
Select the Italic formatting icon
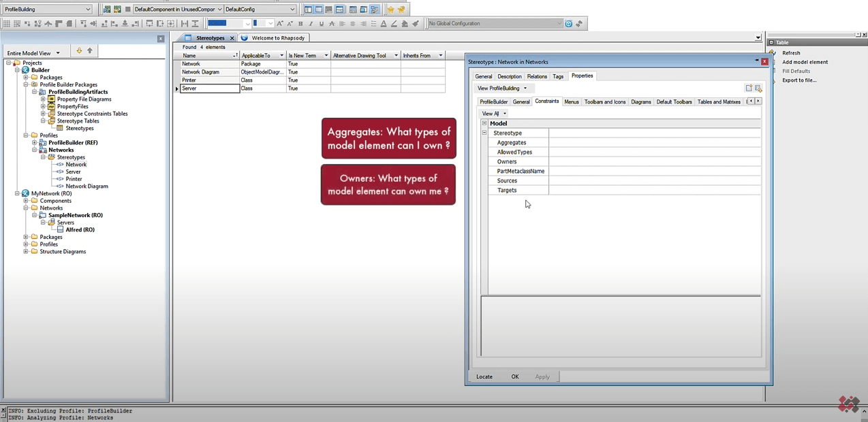point(311,23)
